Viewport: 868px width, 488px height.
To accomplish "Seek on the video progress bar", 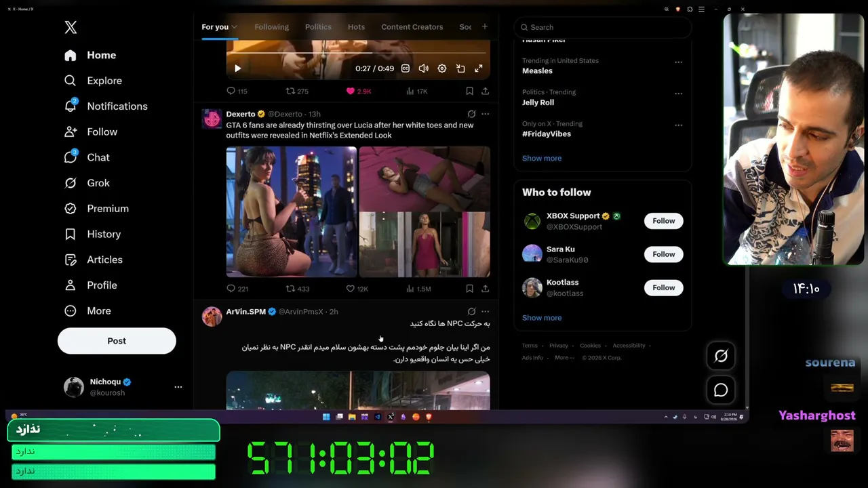I will tap(358, 53).
